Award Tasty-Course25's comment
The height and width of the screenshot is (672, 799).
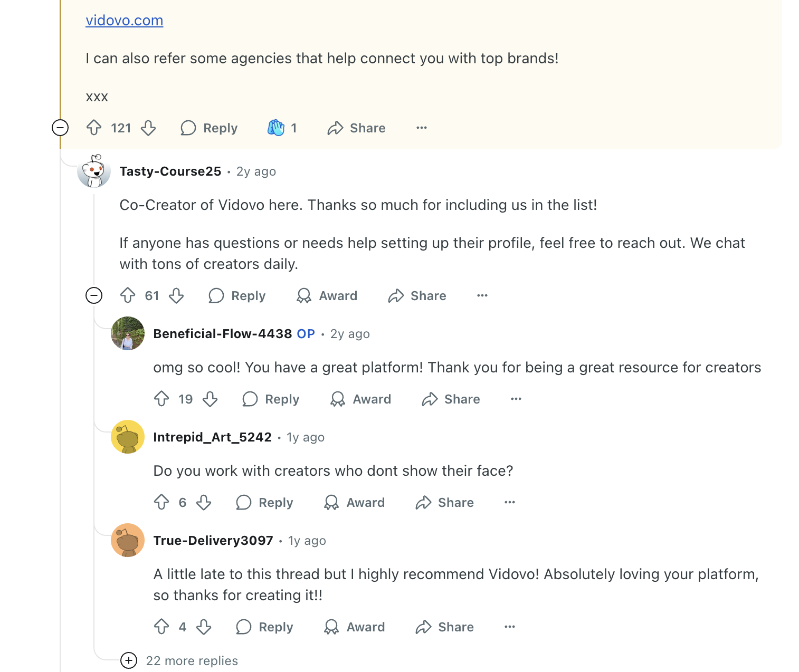pyautogui.click(x=327, y=296)
